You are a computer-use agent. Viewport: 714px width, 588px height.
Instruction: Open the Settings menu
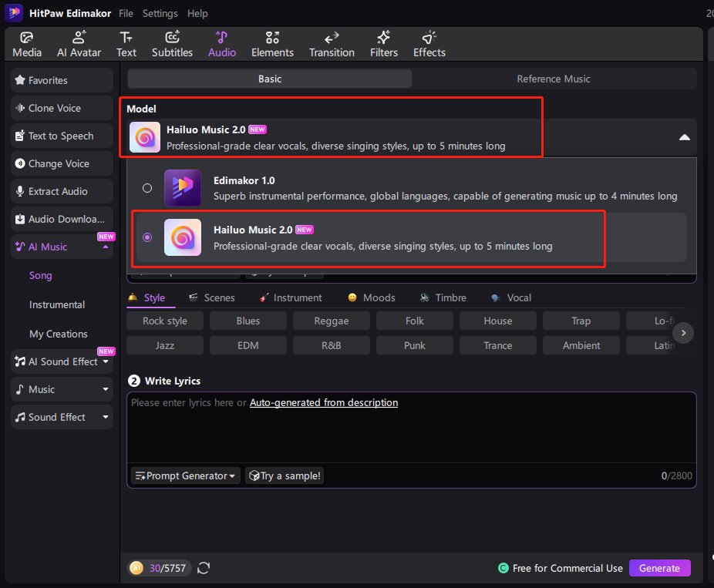tap(160, 13)
